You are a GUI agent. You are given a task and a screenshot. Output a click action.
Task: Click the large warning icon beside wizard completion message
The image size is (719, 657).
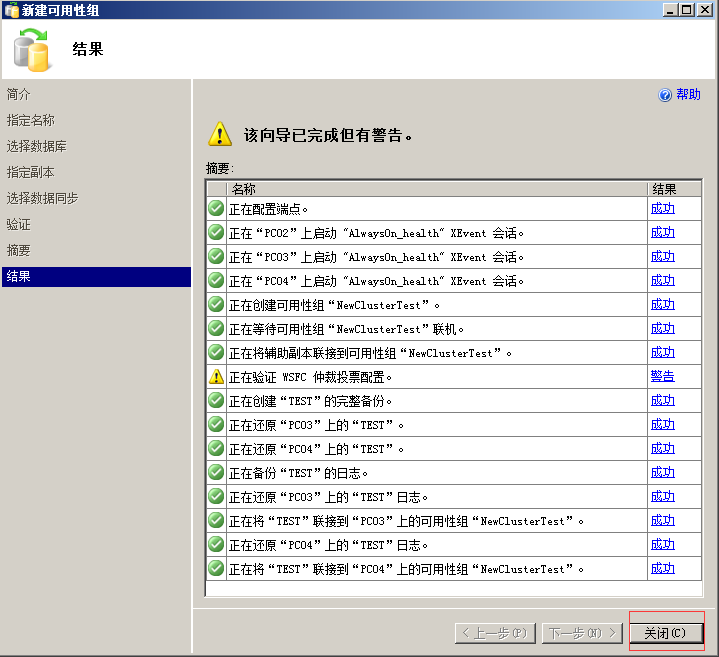coord(219,135)
